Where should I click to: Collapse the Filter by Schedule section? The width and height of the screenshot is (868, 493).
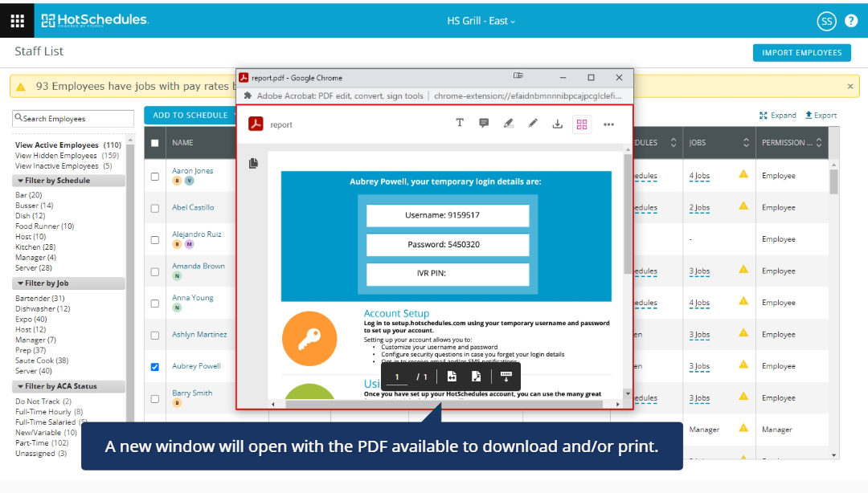click(68, 181)
